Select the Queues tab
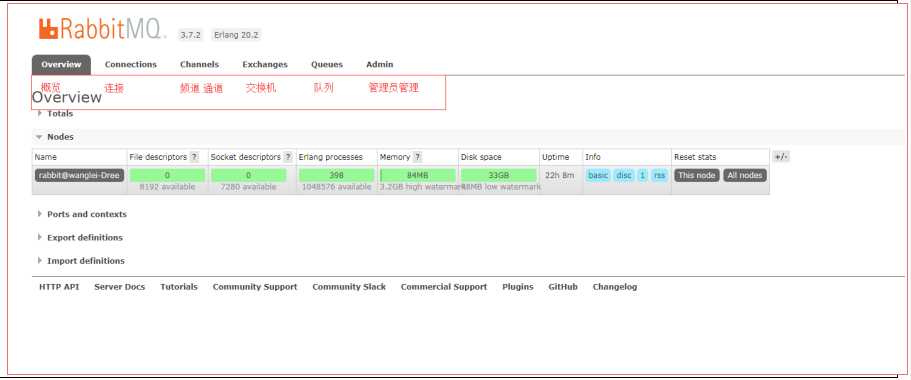 tap(327, 64)
